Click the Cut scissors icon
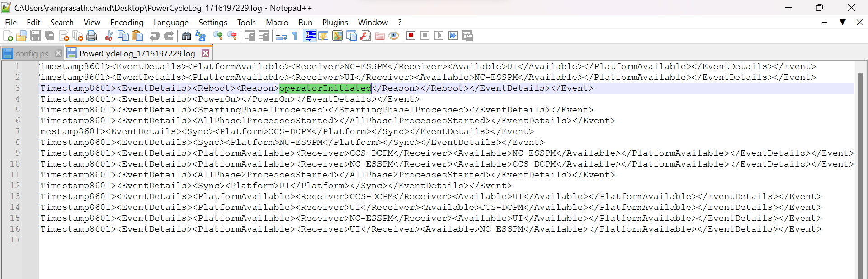868x279 pixels. [109, 36]
